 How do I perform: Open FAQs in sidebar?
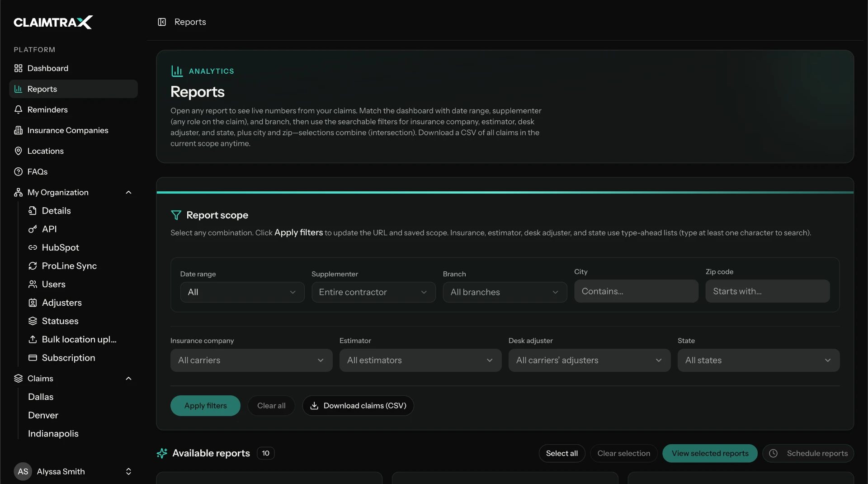point(73,172)
